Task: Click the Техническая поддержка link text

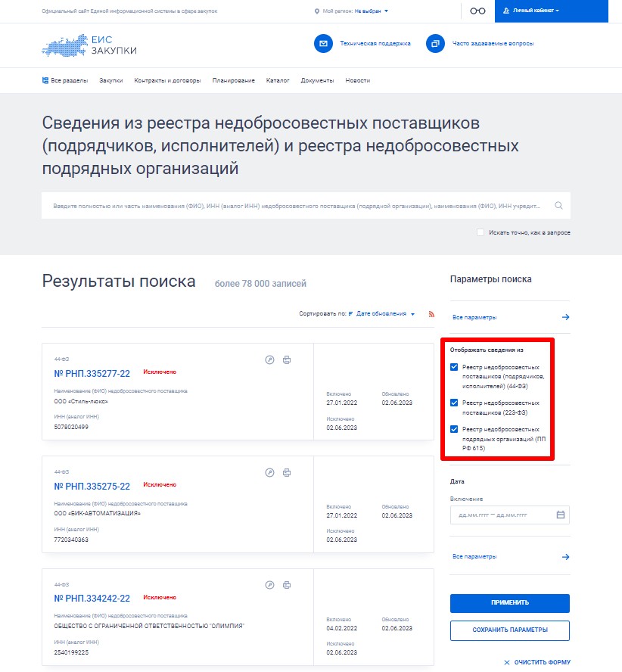Action: 375,43
